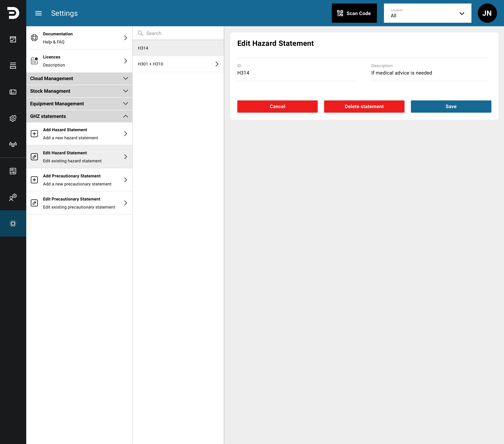The height and width of the screenshot is (444, 504).
Task: Click the Cancel button
Action: pos(277,107)
